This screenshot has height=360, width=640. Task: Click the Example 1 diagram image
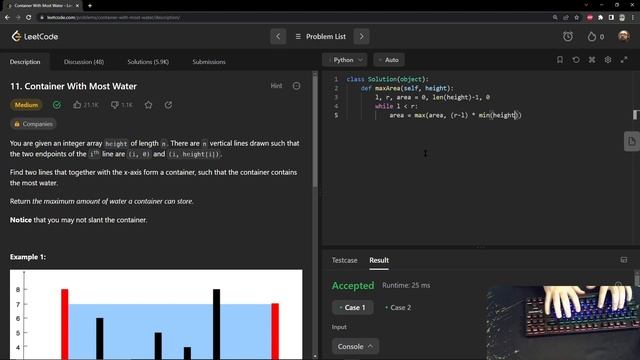(x=156, y=314)
